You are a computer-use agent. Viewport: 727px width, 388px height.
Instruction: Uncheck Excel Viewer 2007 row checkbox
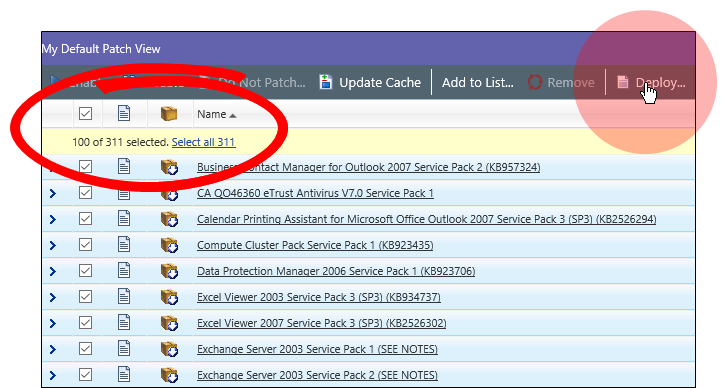click(x=85, y=322)
